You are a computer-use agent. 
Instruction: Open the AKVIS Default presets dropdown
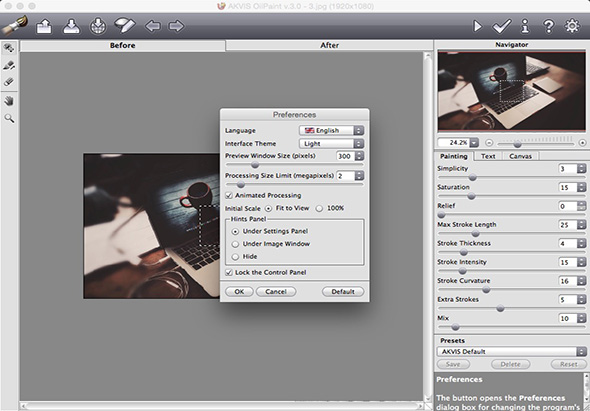[x=512, y=352]
